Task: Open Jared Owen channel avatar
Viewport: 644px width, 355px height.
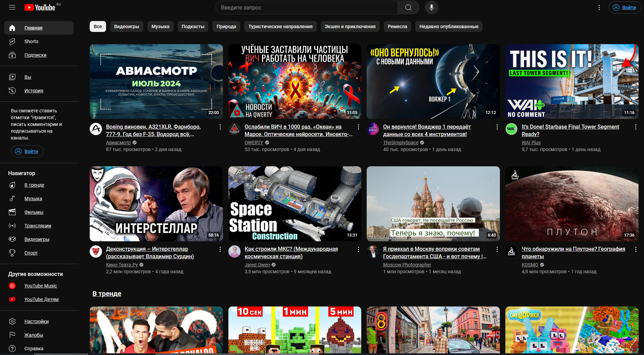Action: (x=234, y=251)
